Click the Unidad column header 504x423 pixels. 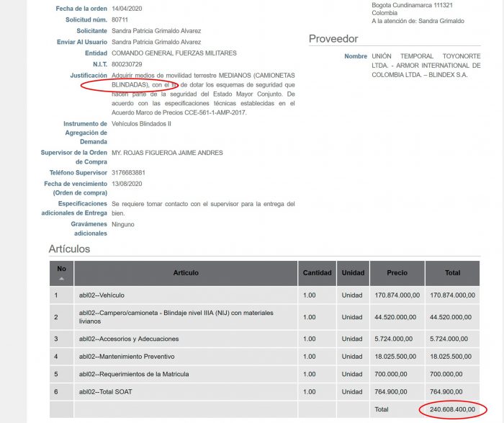point(352,273)
